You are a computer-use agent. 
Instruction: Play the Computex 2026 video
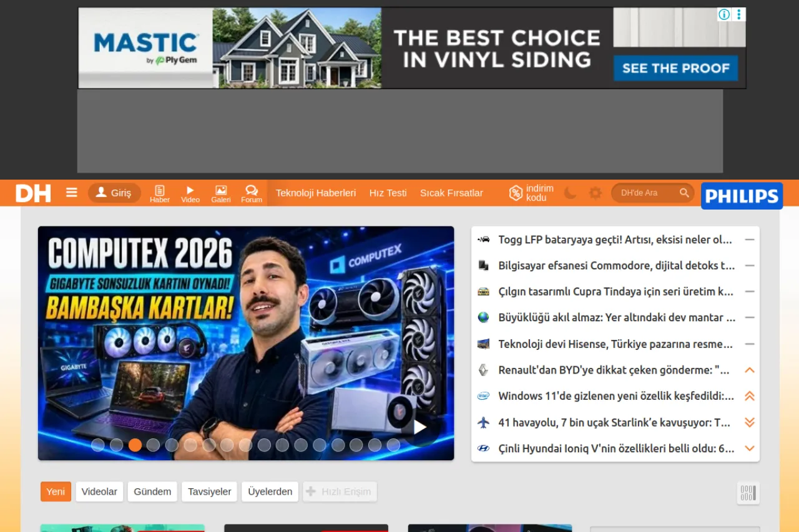coord(420,427)
